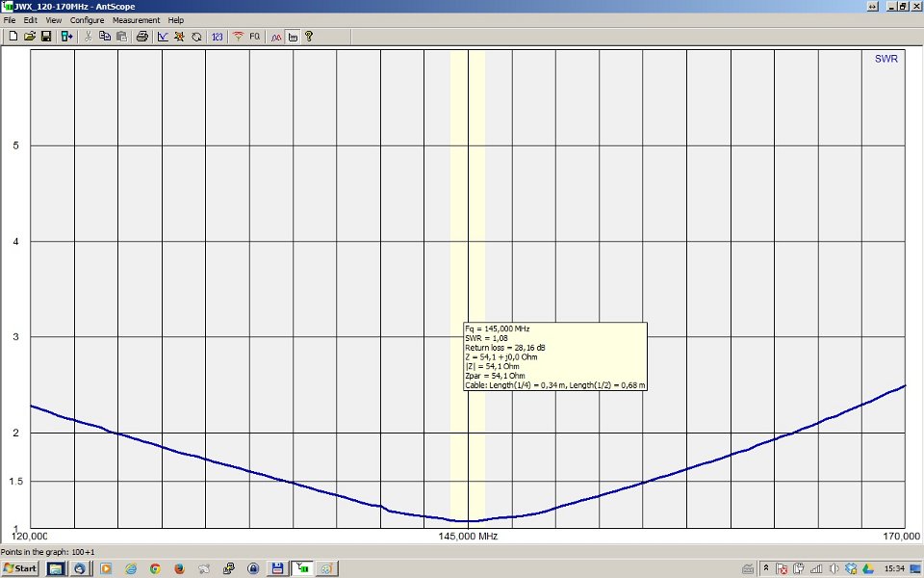The width and height of the screenshot is (924, 578).
Task: Click the SWR graph line chart icon
Action: click(x=163, y=37)
